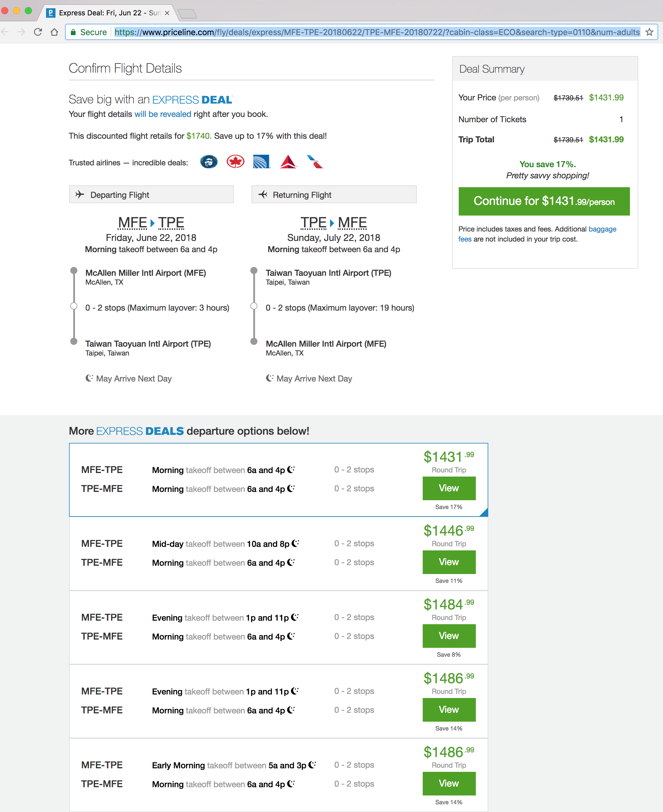Open the baggage fees link
Screen dimensions: 663x812
pos(537,234)
